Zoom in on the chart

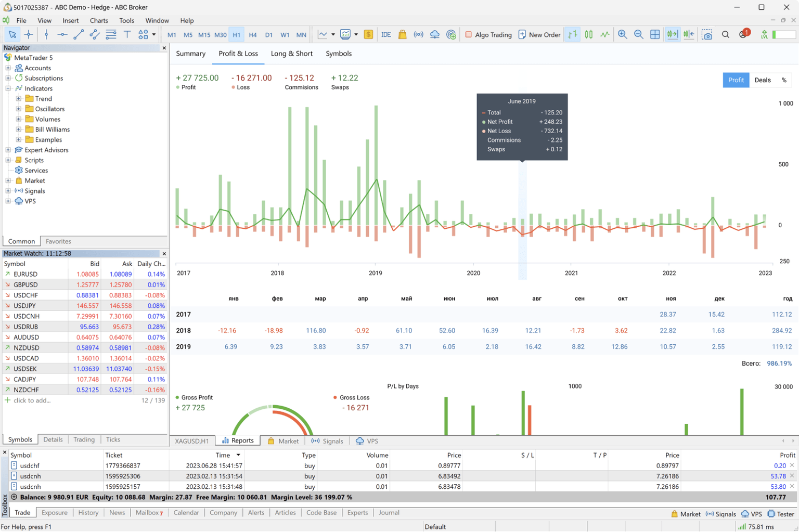coord(622,34)
